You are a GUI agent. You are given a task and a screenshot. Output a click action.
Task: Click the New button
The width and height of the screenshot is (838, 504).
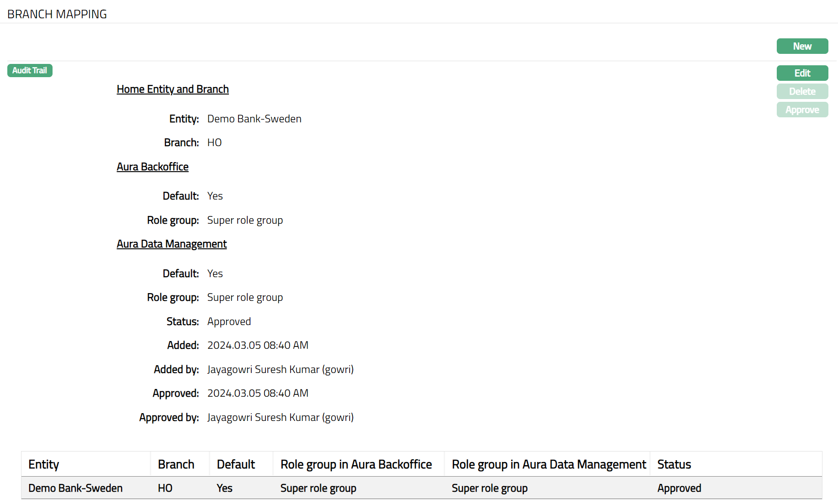point(802,46)
